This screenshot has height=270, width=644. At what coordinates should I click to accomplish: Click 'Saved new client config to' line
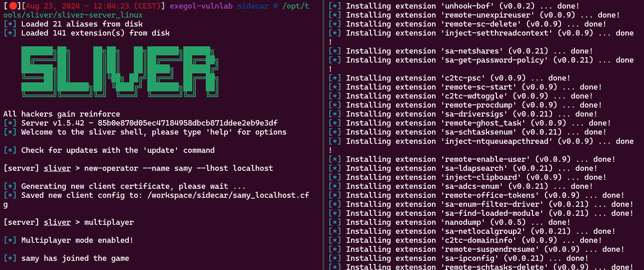pyautogui.click(x=156, y=200)
